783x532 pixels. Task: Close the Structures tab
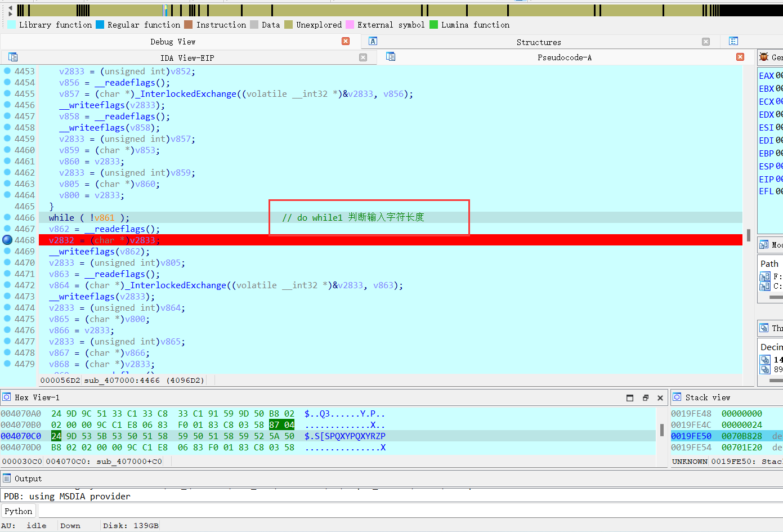706,42
